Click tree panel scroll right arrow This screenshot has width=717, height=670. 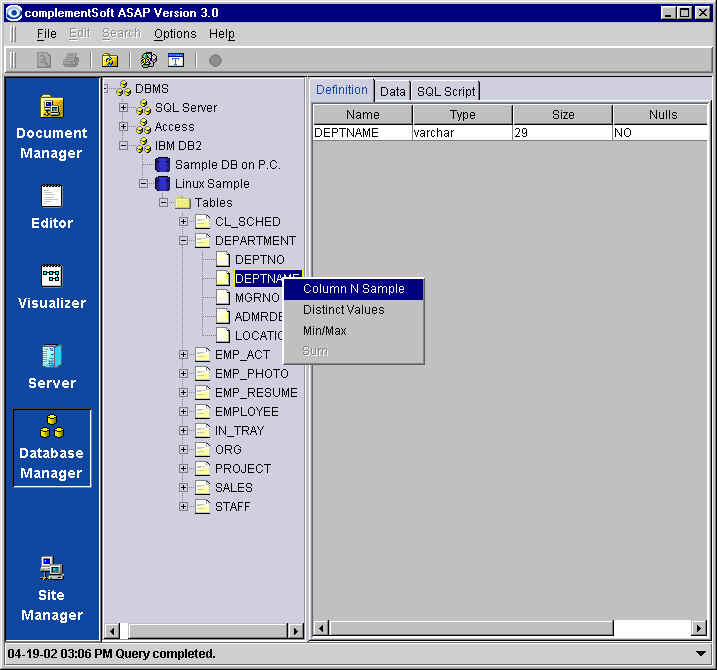pos(295,632)
